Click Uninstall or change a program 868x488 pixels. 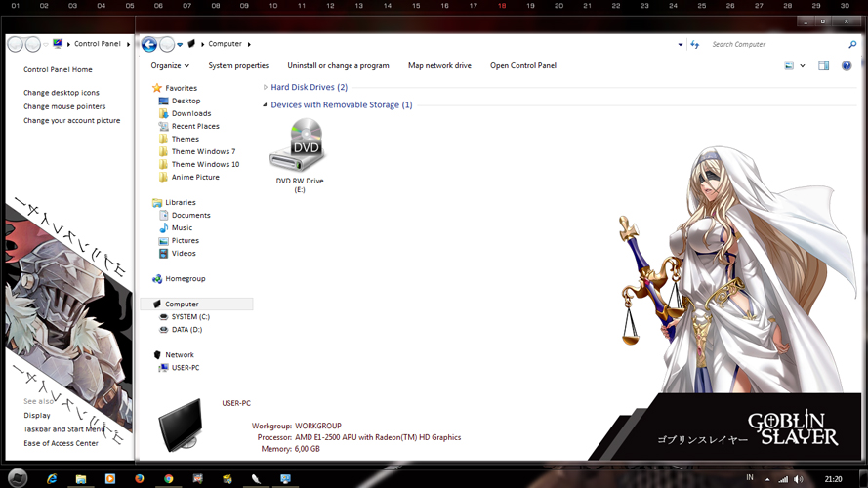(338, 65)
